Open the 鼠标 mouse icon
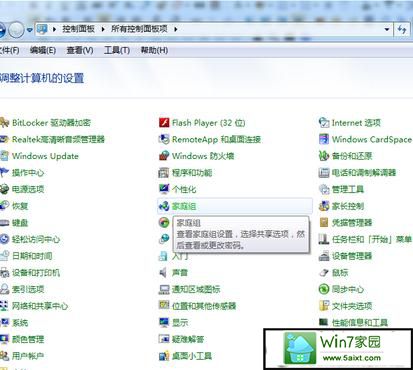413x370 pixels. tap(324, 273)
